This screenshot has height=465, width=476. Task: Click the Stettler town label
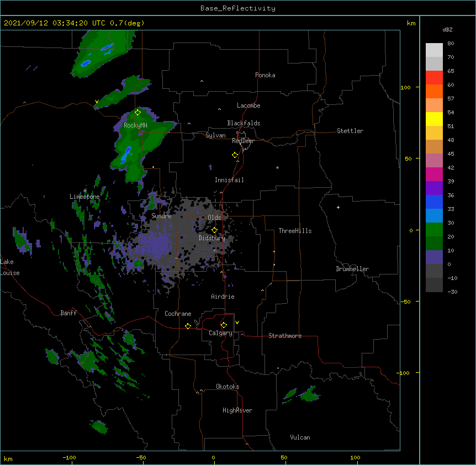point(350,131)
